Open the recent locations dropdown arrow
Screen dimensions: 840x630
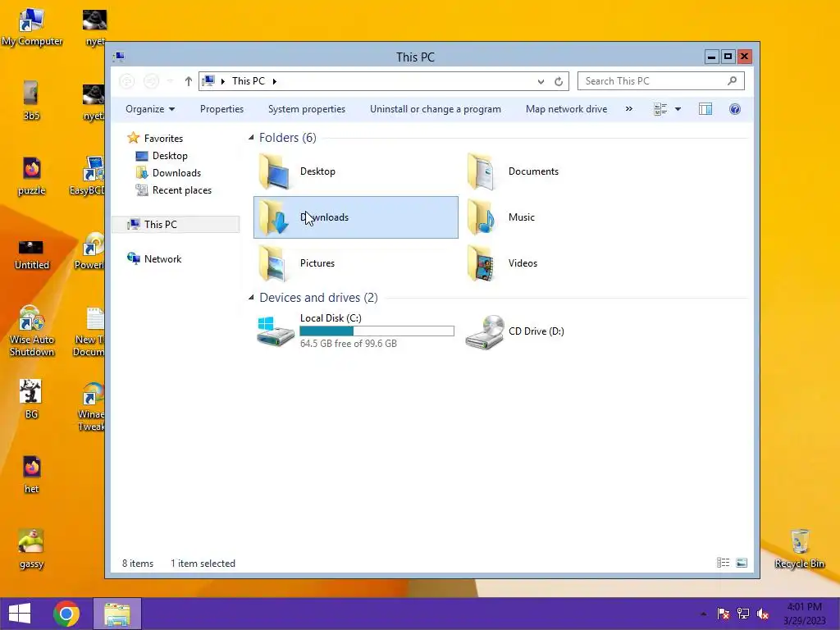pyautogui.click(x=170, y=81)
